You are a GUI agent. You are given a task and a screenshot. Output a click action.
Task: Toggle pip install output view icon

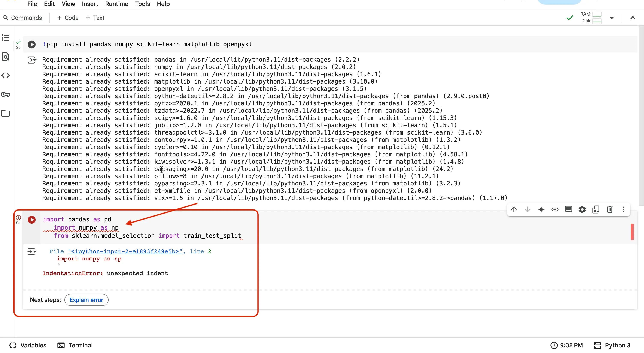32,60
